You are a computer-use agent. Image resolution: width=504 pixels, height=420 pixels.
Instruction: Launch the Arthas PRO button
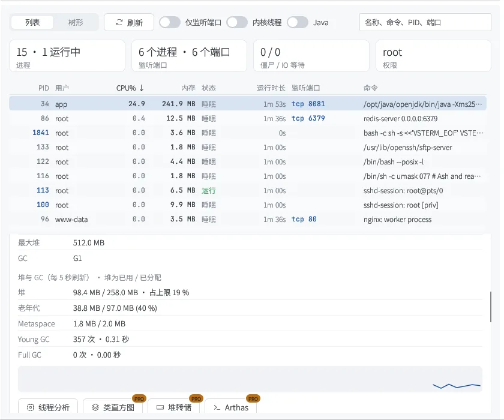pyautogui.click(x=231, y=407)
